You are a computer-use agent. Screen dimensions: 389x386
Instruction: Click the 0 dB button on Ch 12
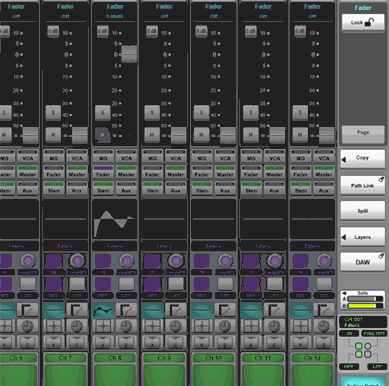coord(300,31)
